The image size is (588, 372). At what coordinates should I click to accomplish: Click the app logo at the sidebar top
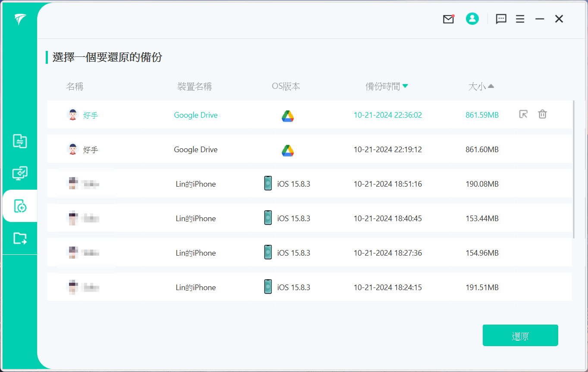pos(20,19)
